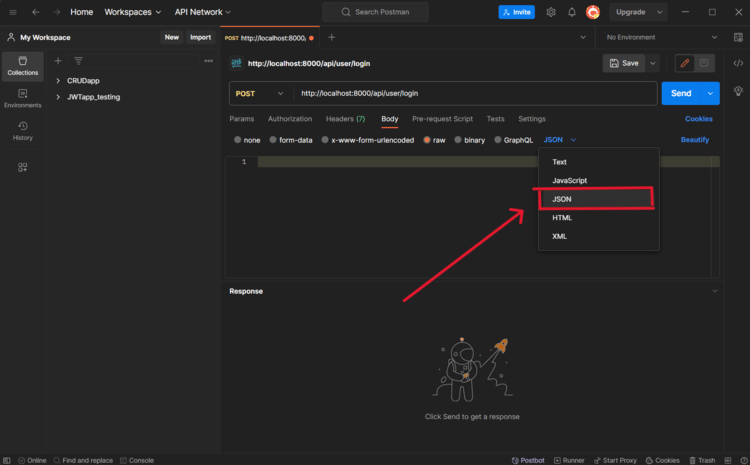Click the blue Send button
This screenshot has width=750, height=465.
pyautogui.click(x=681, y=93)
